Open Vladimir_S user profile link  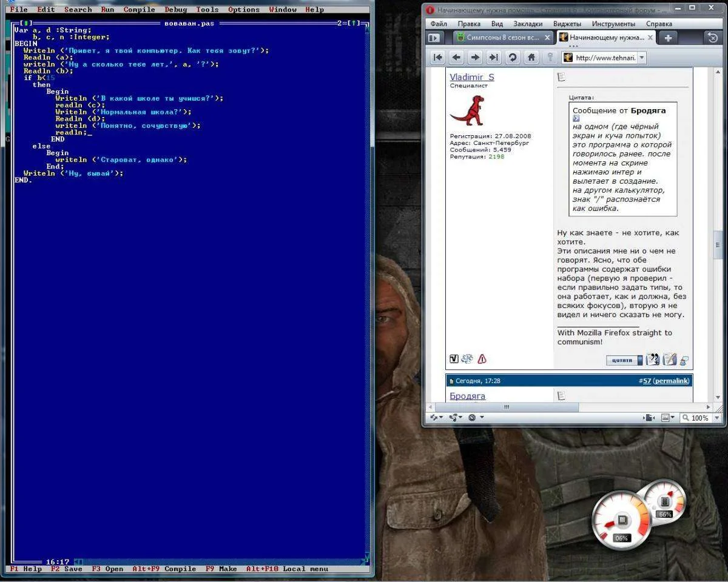(x=472, y=77)
